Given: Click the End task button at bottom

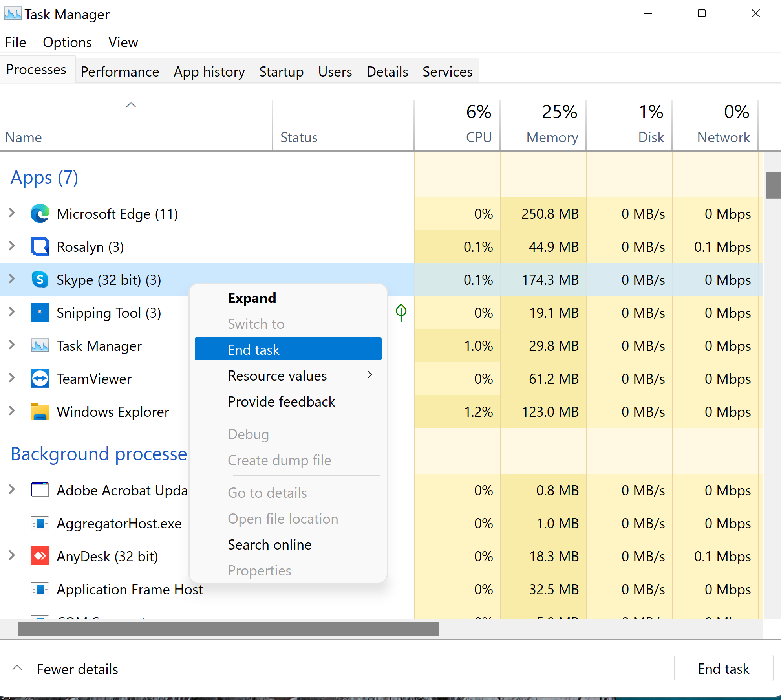Looking at the screenshot, I should 723,668.
